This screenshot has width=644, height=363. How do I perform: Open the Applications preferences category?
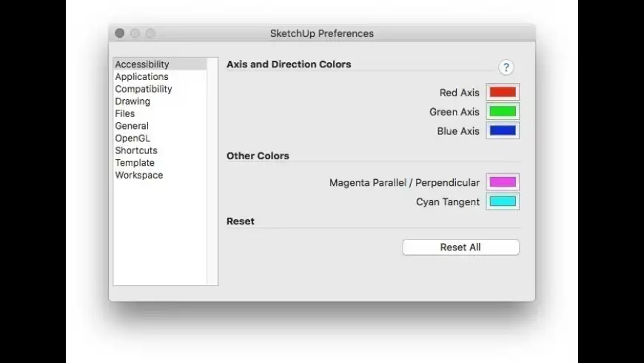pos(141,77)
